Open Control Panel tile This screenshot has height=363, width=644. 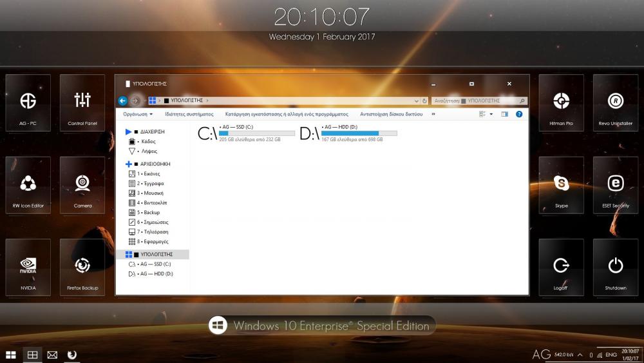tap(82, 103)
